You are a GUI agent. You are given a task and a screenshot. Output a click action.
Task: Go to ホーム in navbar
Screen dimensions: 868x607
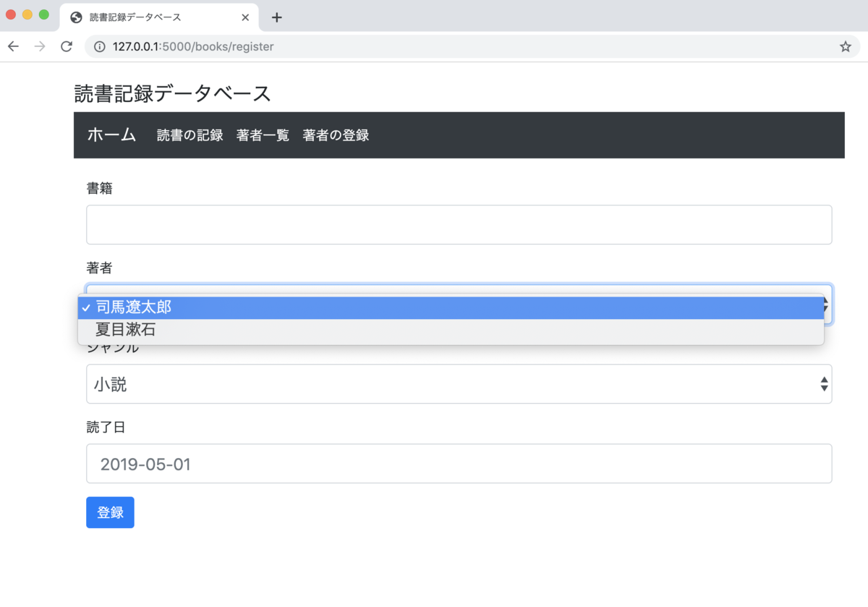(x=111, y=135)
